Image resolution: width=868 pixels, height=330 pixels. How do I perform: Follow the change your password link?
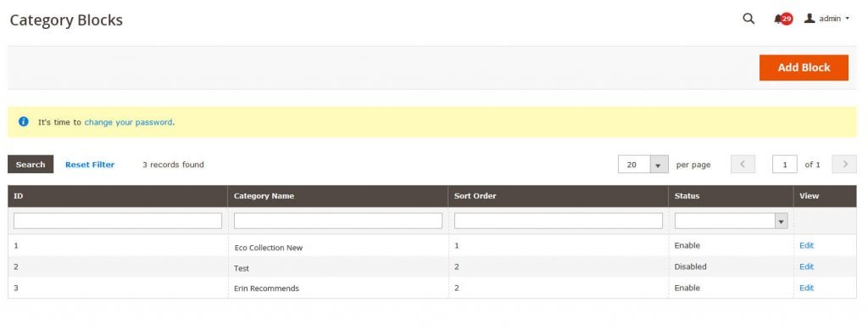tap(129, 122)
